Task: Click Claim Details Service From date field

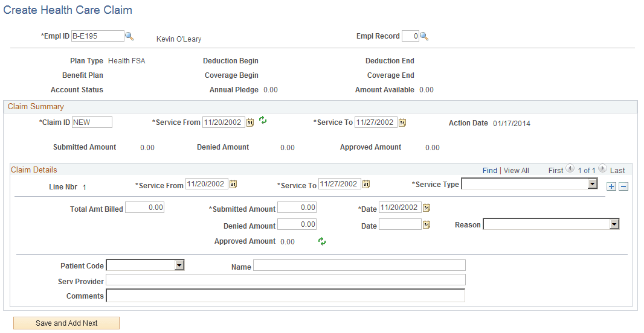Action: click(x=207, y=184)
